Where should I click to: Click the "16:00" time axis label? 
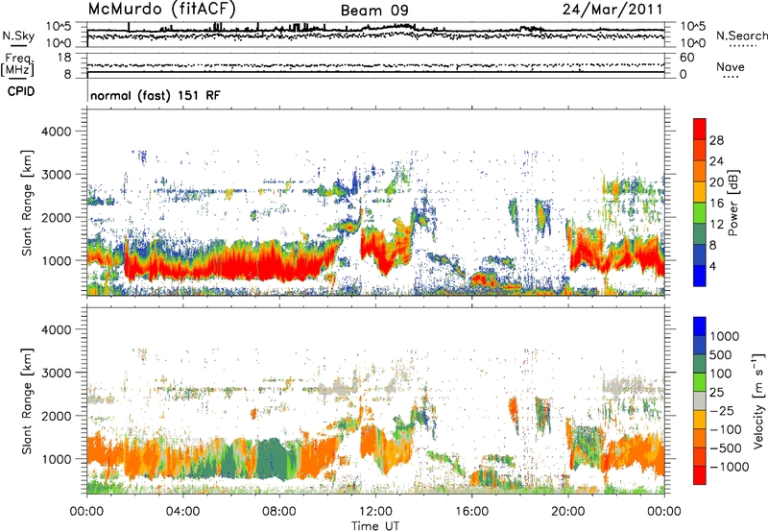click(471, 512)
